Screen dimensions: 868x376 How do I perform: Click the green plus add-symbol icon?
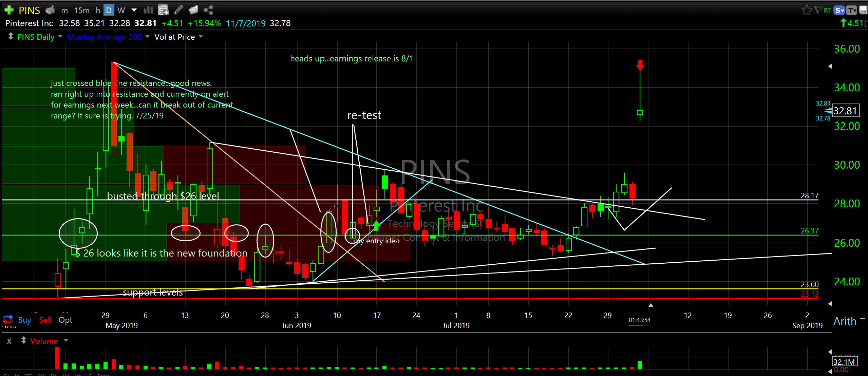pyautogui.click(x=9, y=10)
